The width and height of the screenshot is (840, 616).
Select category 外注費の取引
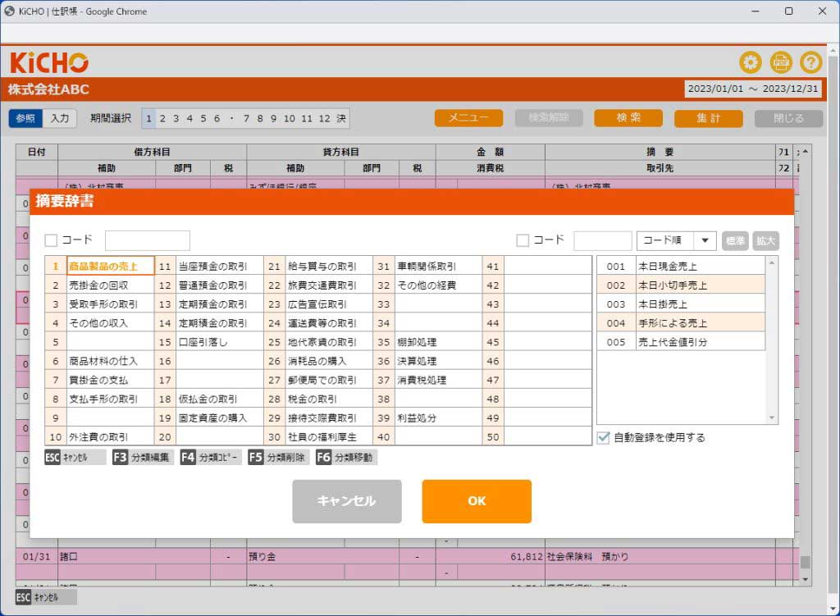[x=111, y=437]
